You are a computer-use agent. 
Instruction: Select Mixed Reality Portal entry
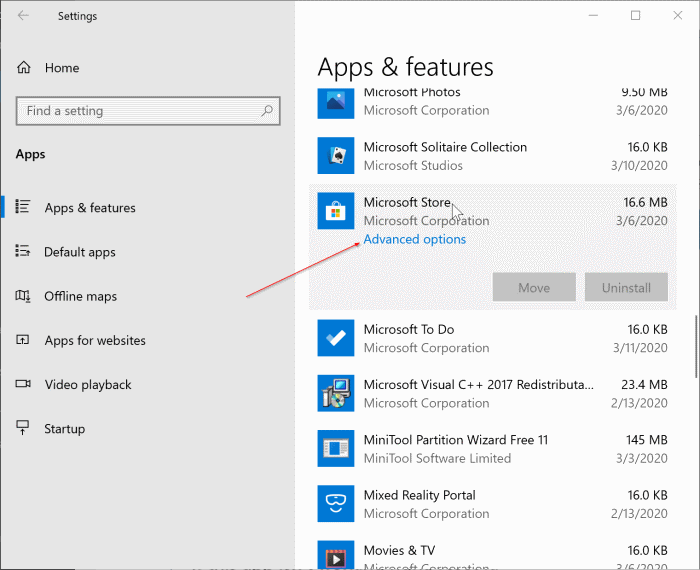492,503
